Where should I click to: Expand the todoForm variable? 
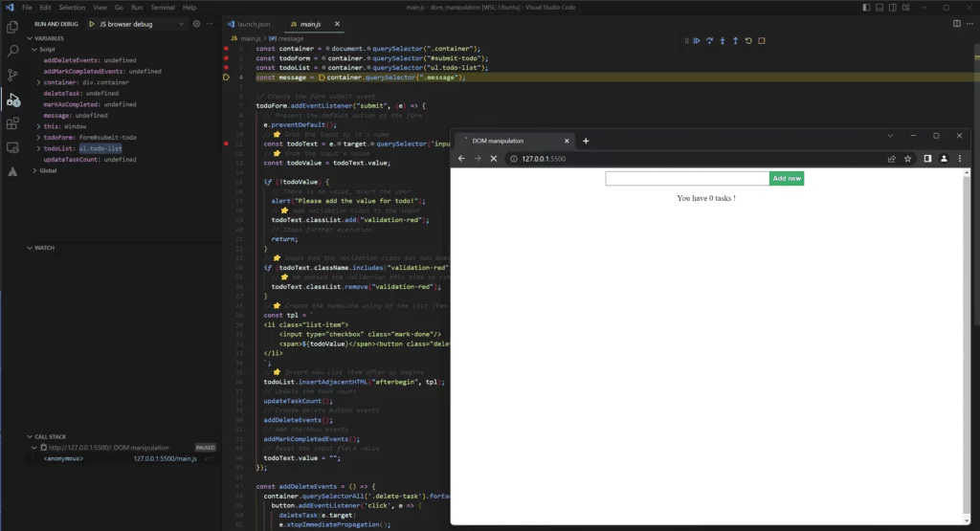point(38,138)
